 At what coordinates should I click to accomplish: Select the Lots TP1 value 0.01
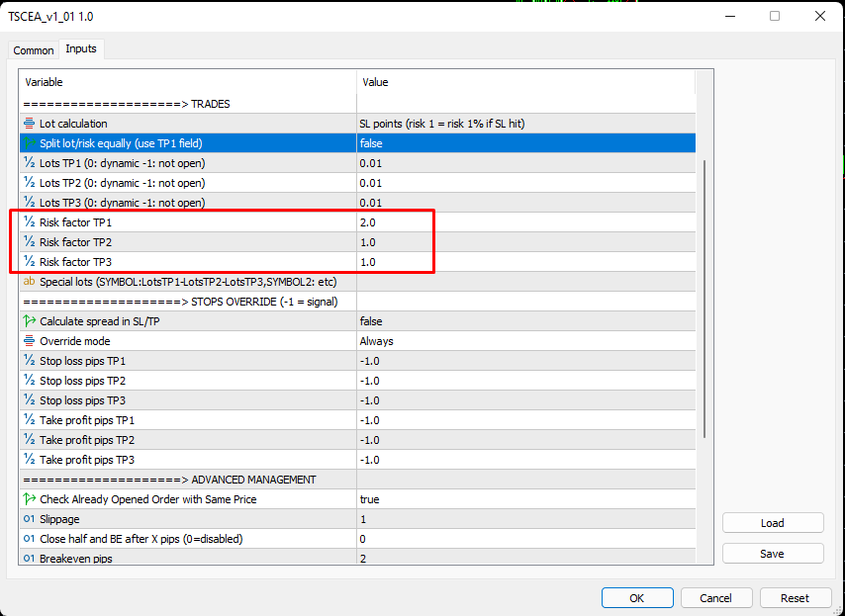pos(526,163)
